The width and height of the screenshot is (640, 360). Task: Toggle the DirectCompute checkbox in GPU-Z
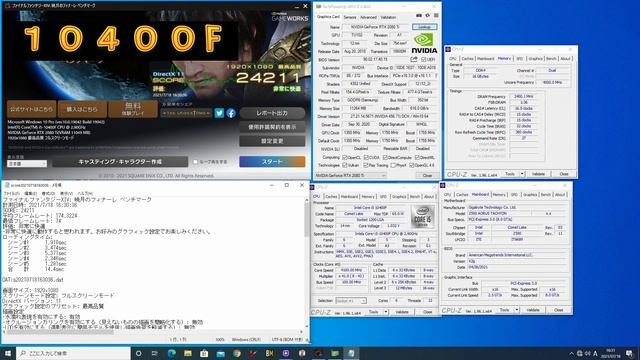pos(385,157)
